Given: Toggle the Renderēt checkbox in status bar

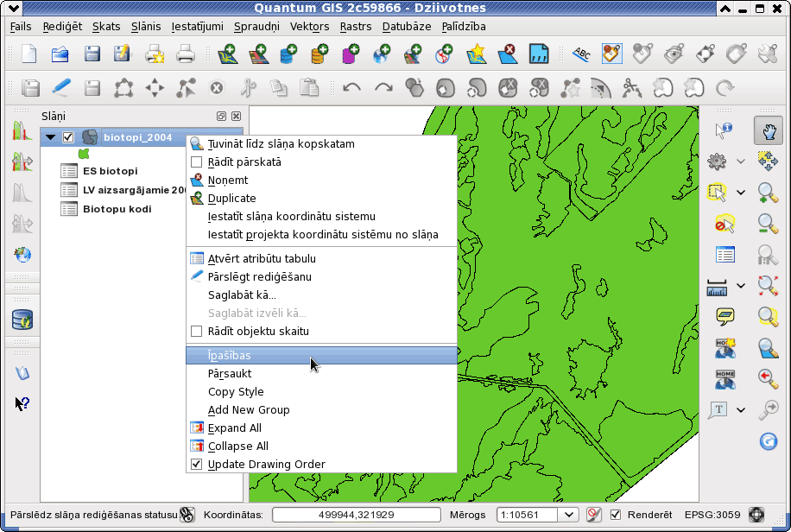Looking at the screenshot, I should [616, 515].
